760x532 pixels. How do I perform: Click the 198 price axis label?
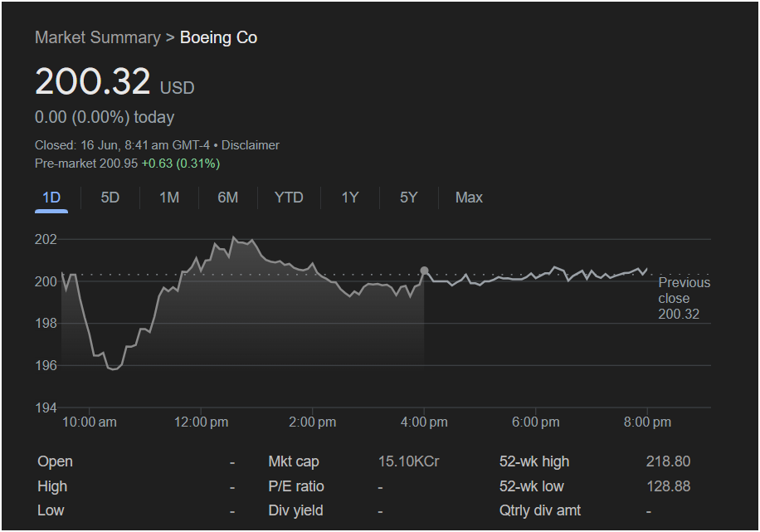tap(46, 323)
